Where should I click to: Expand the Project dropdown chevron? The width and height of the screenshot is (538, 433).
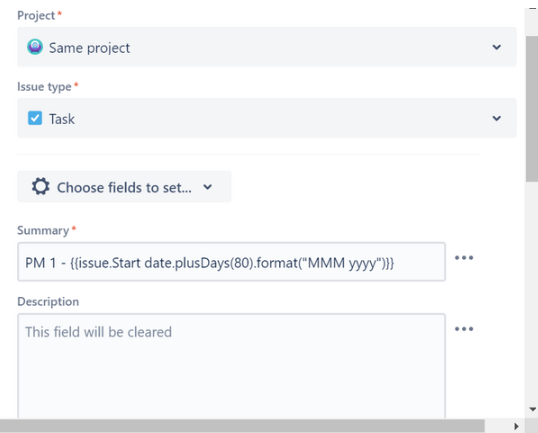tap(496, 47)
